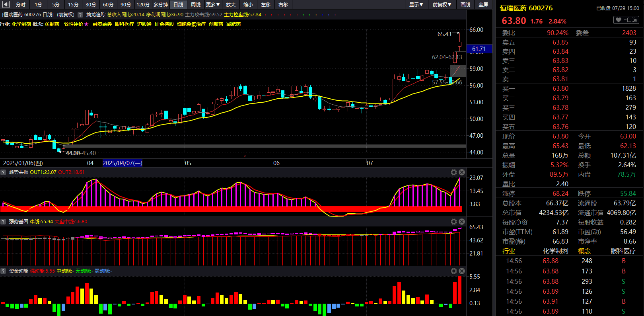644x316 pixels.
Task: Click the 放大 zoom-in button
Action: click(231, 5)
